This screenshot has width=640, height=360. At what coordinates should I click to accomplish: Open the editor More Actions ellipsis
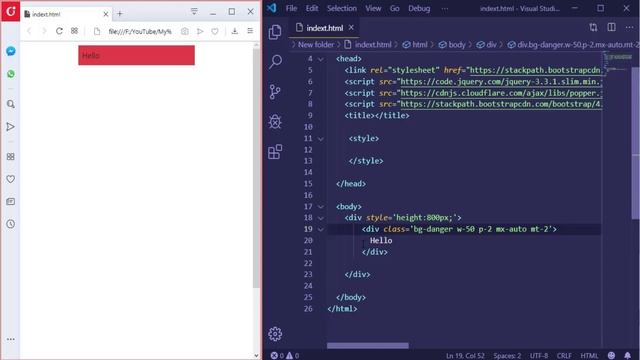click(629, 27)
